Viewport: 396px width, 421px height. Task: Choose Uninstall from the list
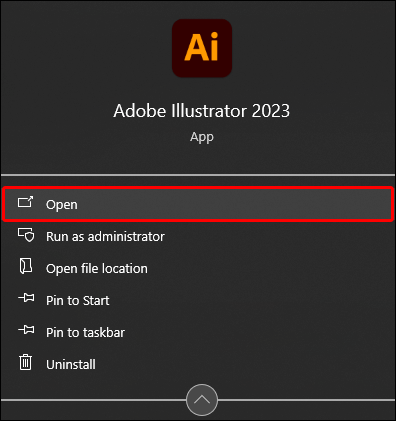[198, 364]
